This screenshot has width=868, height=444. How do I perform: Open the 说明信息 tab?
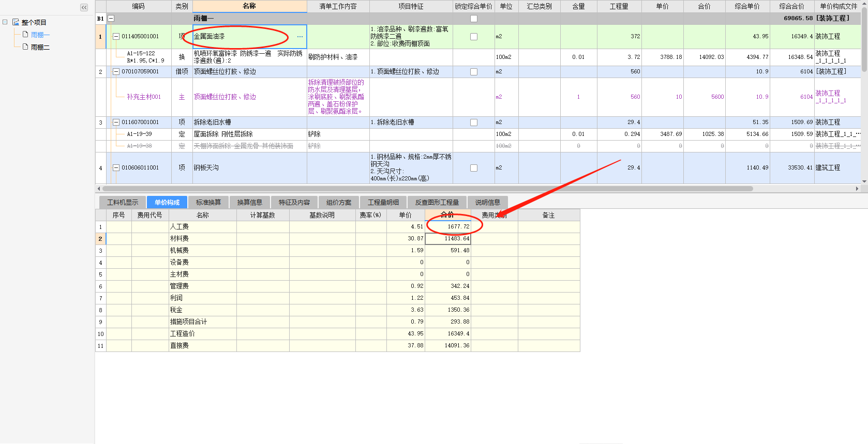[488, 202]
